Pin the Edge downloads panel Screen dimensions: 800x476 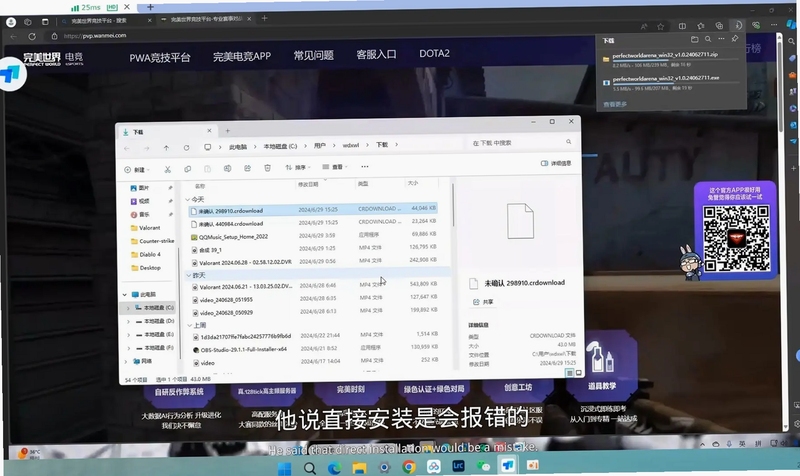point(735,39)
